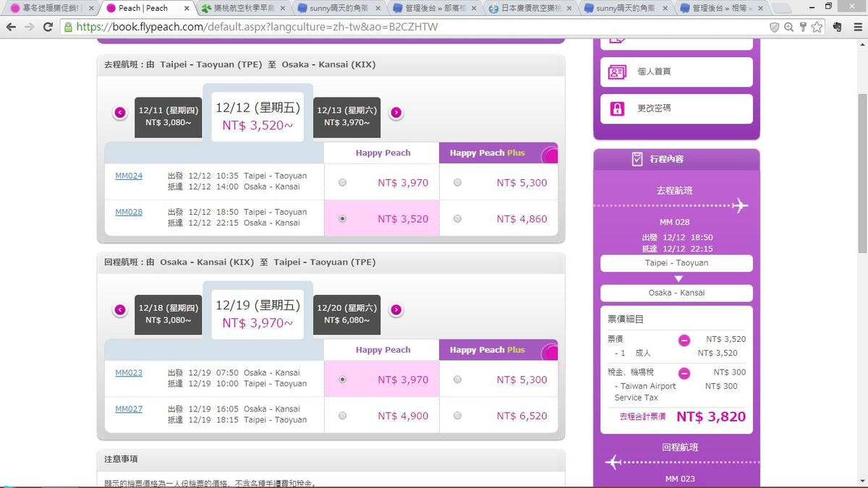This screenshot has height=488, width=868.
Task: Click the previous-date arrow for the return flight
Action: (x=120, y=310)
